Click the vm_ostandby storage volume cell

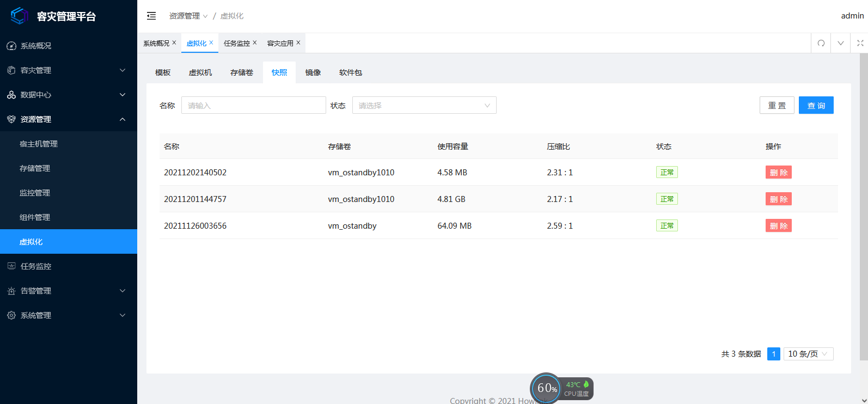(352, 225)
